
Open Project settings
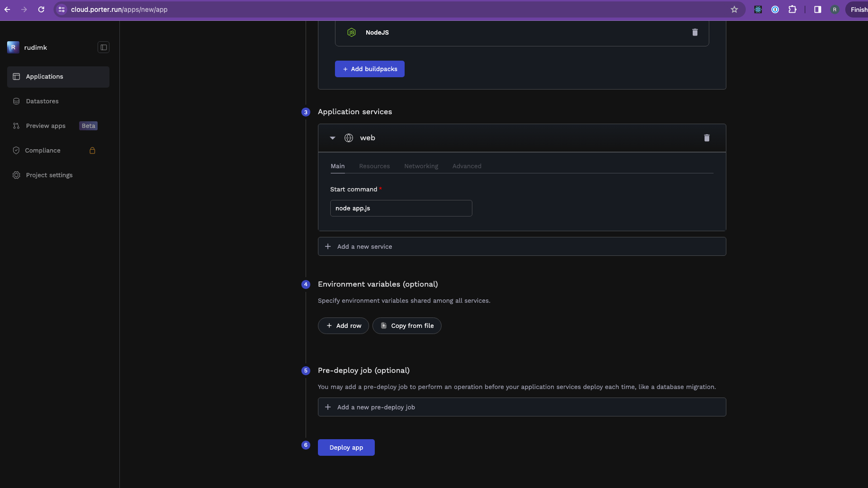point(58,175)
